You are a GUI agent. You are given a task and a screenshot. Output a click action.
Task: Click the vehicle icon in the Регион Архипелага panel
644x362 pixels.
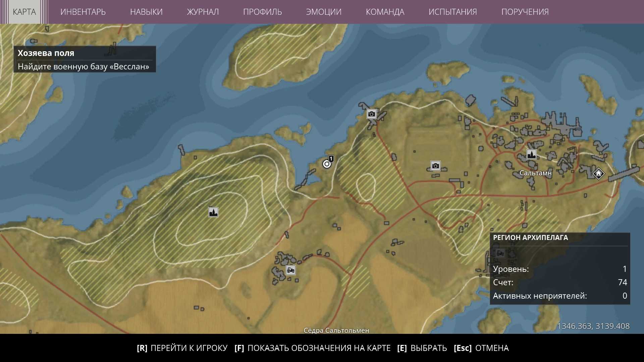500,253
